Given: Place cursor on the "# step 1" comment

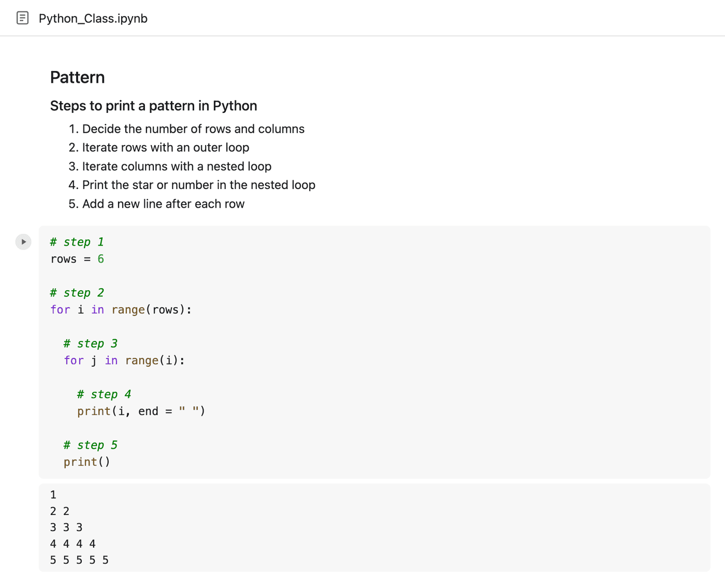Looking at the screenshot, I should click(77, 242).
